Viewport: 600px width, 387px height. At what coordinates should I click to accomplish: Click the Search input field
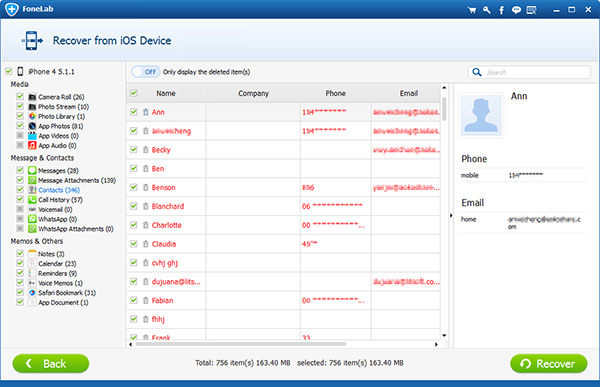tap(529, 72)
